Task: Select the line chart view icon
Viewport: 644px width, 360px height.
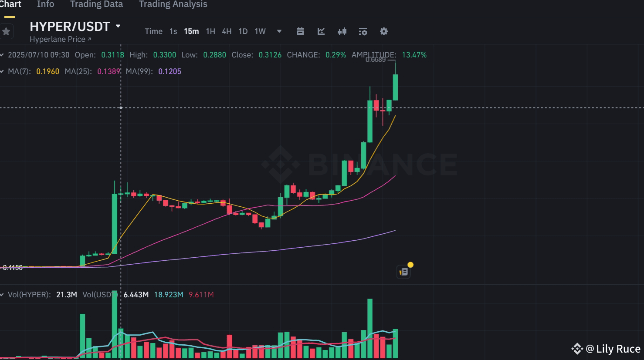Action: [321, 31]
